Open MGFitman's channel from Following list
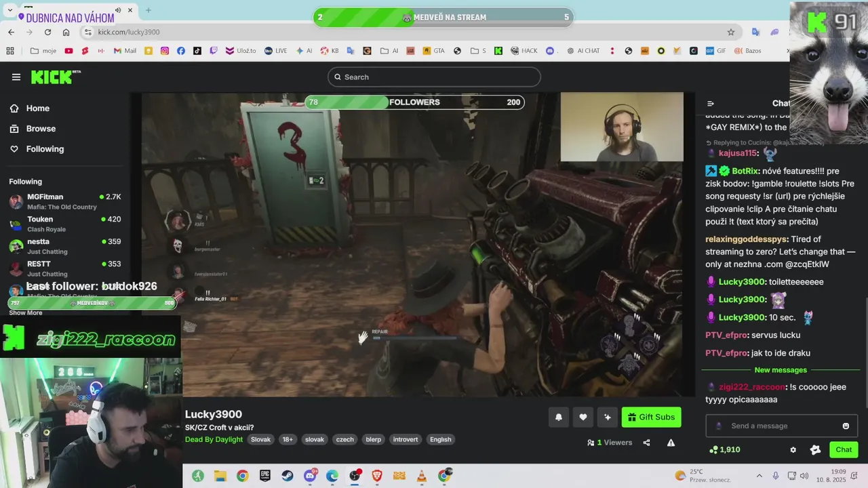868x488 pixels. [65, 202]
